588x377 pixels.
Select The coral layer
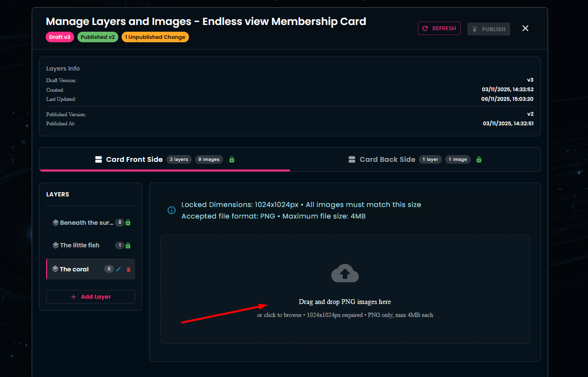[75, 269]
